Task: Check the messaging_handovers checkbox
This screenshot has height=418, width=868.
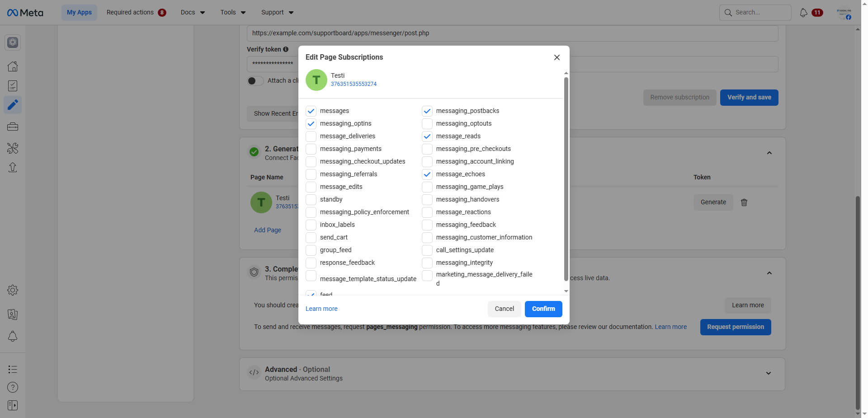Action: point(427,200)
